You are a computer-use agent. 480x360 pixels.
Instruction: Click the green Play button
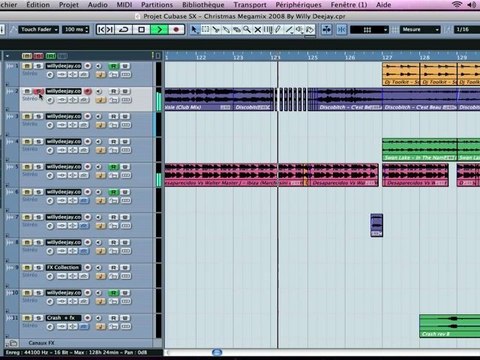tap(159, 30)
